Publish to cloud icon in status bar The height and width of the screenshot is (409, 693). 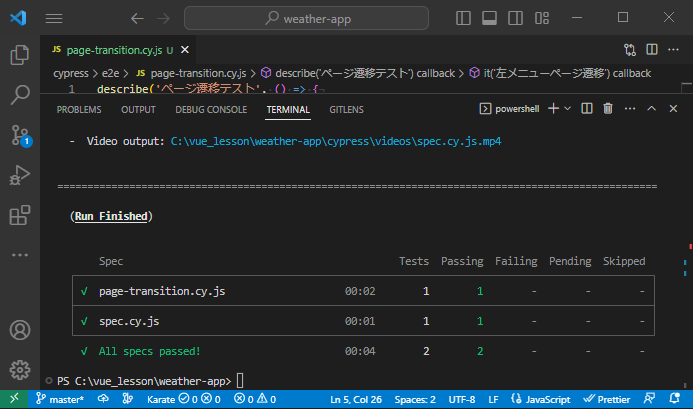click(103, 399)
